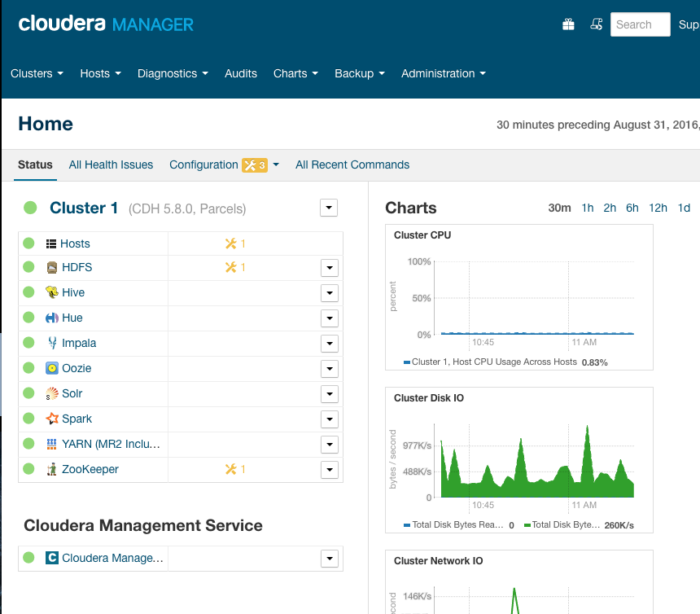Screen dimensions: 700x614
Task: Open the Configuration tab
Action: 203,164
